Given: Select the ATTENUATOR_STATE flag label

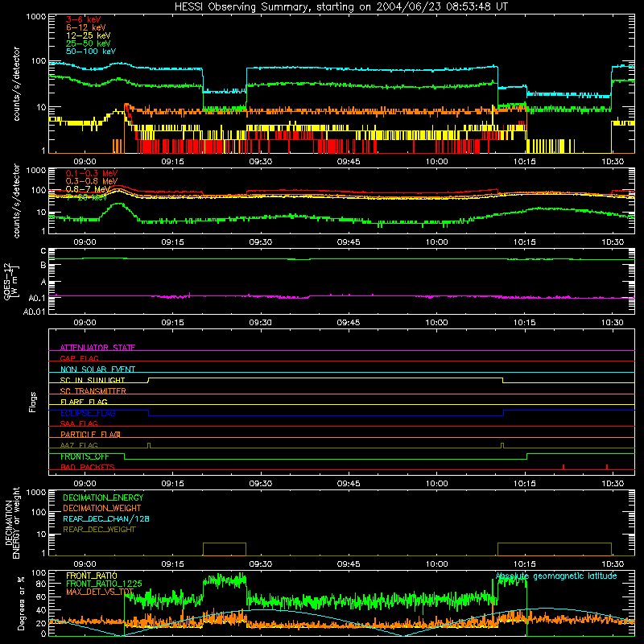Looking at the screenshot, I should 97,348.
